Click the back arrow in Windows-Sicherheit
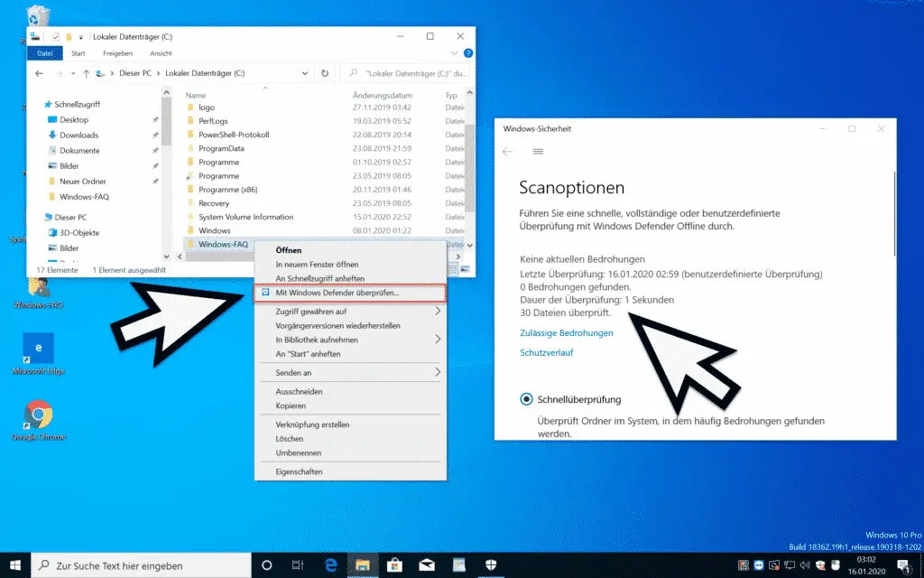The width and height of the screenshot is (924, 578). coord(507,152)
